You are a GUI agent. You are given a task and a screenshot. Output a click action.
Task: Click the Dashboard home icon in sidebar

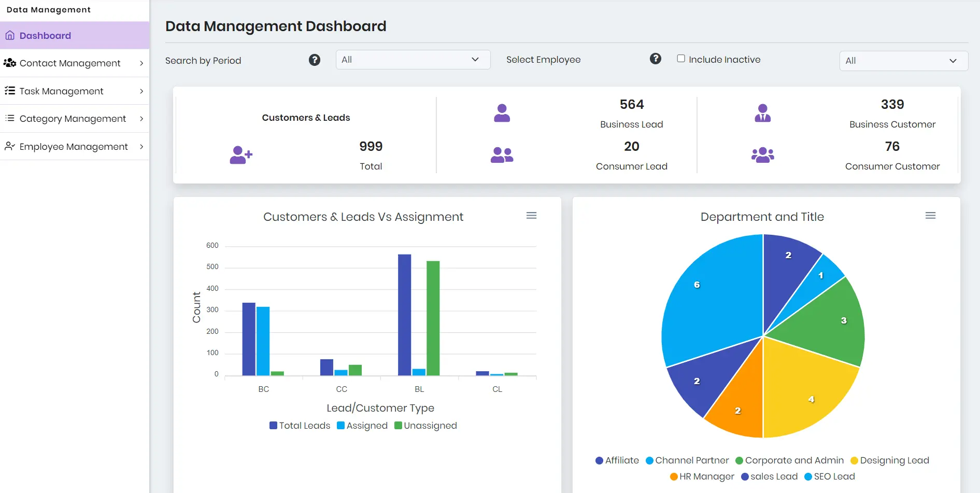tap(10, 35)
